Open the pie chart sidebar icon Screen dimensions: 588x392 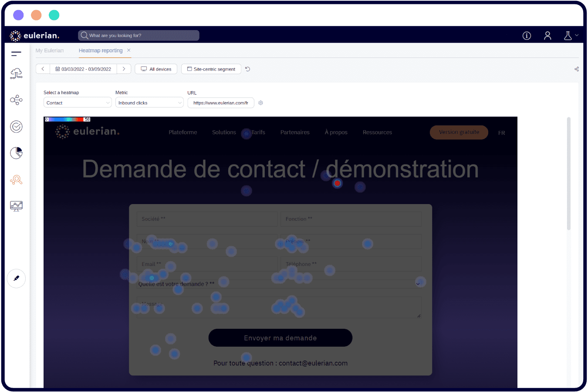coord(16,153)
